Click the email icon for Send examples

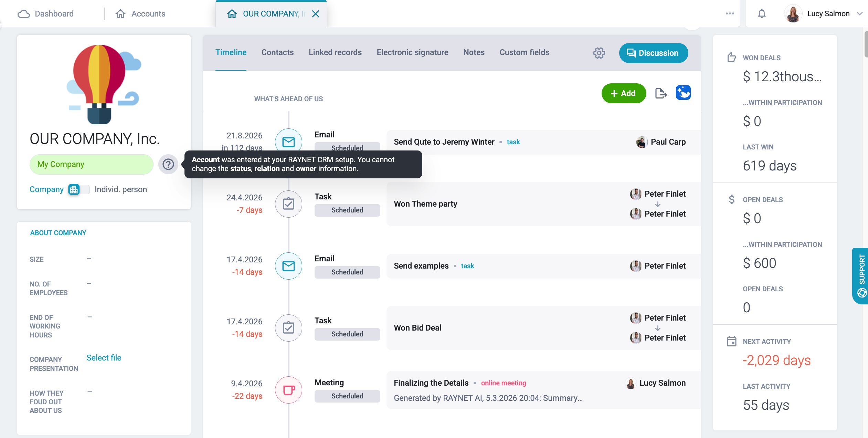point(288,266)
